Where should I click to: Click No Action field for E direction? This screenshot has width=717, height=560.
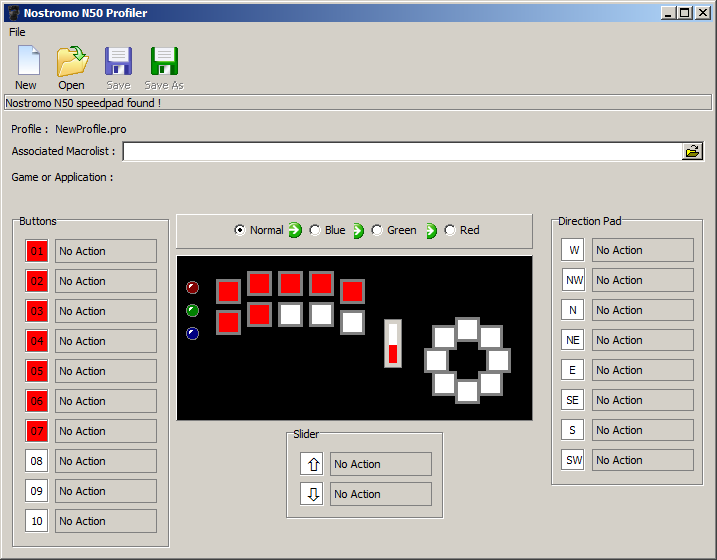pyautogui.click(x=643, y=370)
